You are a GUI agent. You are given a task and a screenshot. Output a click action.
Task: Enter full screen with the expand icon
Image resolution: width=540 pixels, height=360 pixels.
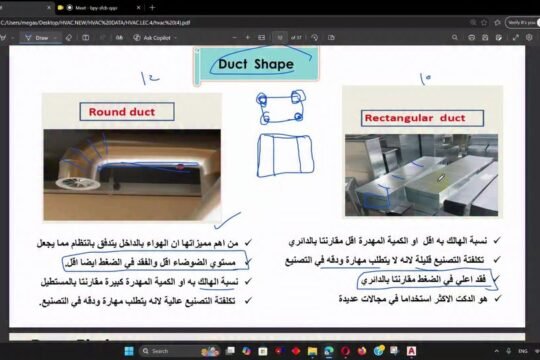pyautogui.click(x=516, y=38)
